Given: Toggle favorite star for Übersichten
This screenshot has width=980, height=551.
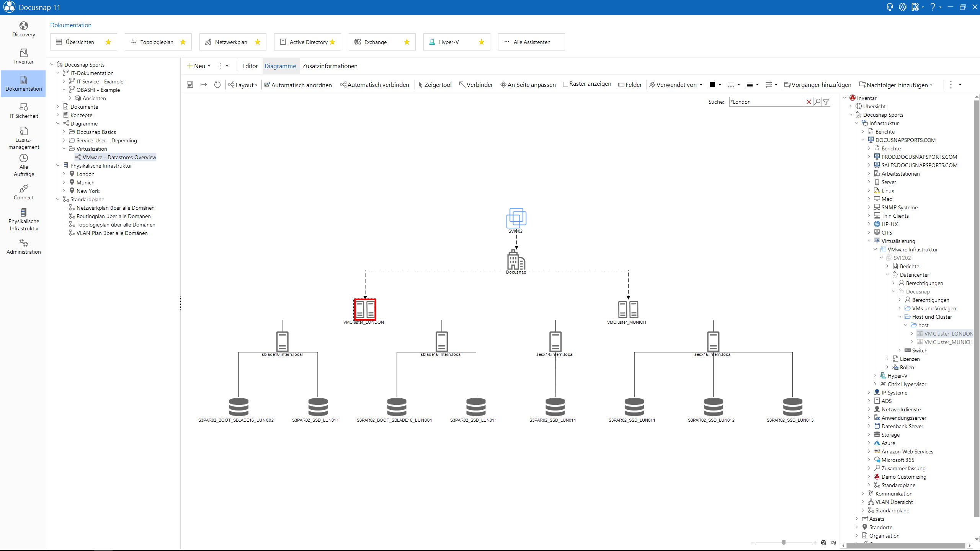Looking at the screenshot, I should point(108,42).
